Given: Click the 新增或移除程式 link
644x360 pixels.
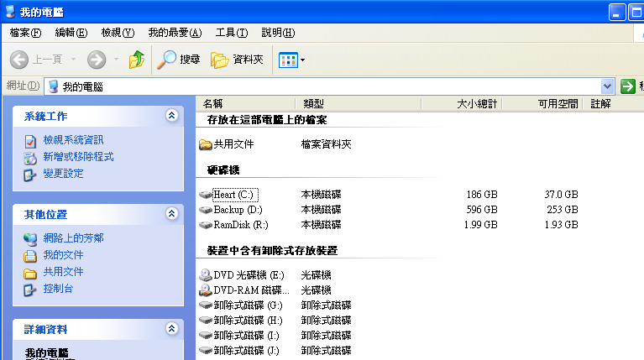Looking at the screenshot, I should (x=78, y=157).
